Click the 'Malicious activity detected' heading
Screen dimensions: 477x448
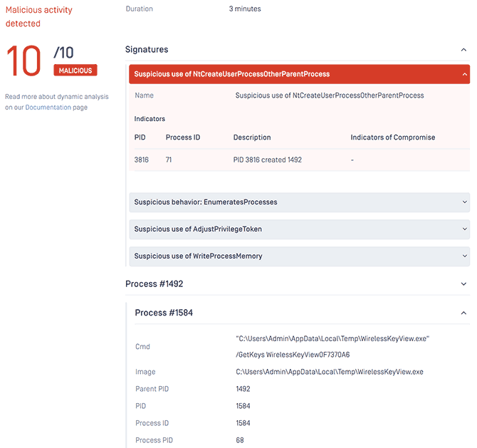(x=39, y=17)
